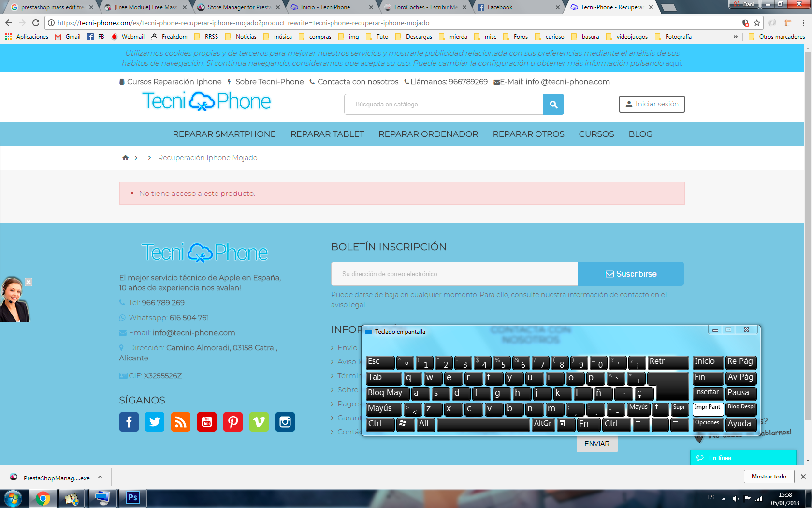This screenshot has height=508, width=812.
Task: Open the on-screen keyboard taskbar icon
Action: [102, 498]
